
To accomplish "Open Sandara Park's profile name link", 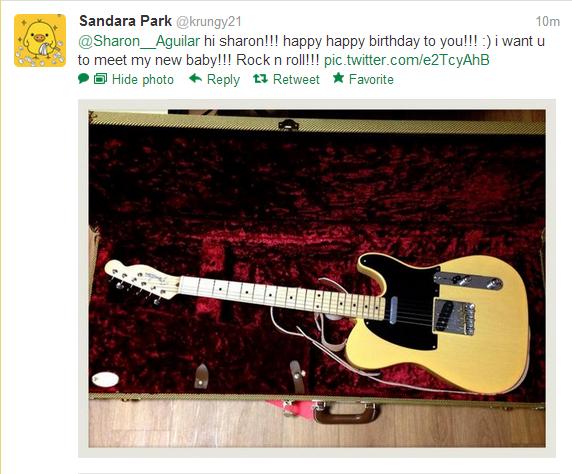I will (x=125, y=21).
